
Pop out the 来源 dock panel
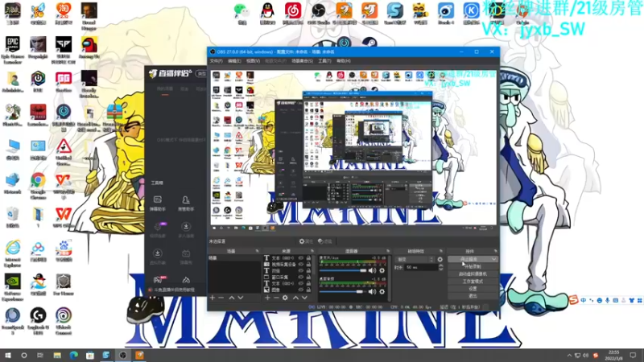click(312, 251)
